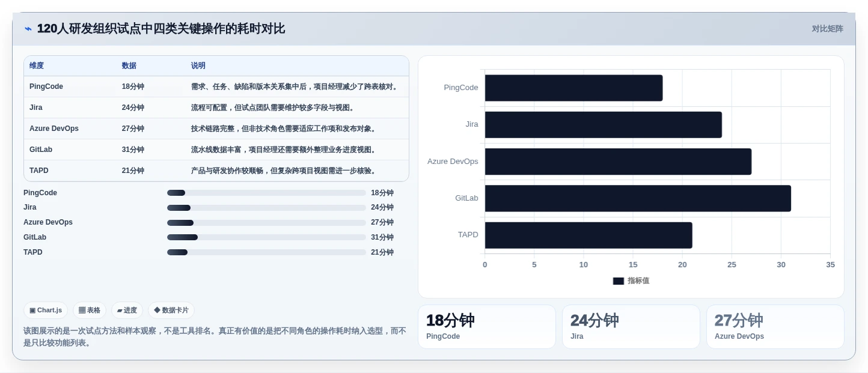Click the GitLab progress list label
This screenshot has width=868, height=373.
point(35,237)
